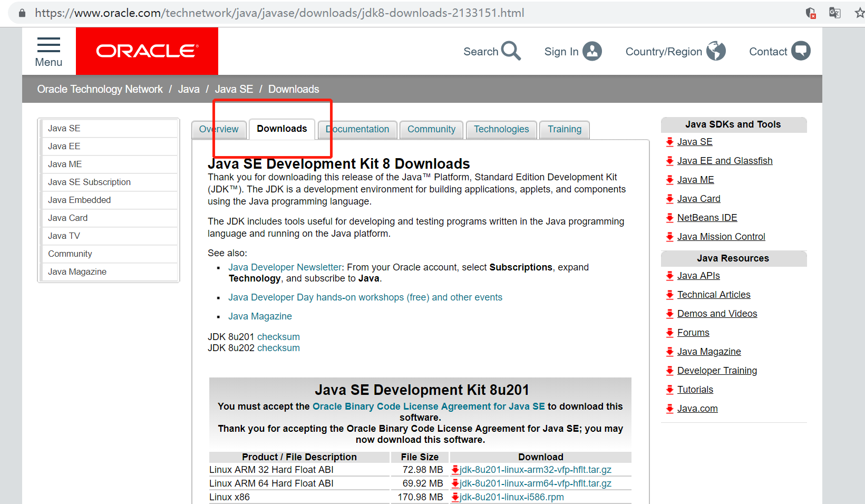Viewport: 865px width, 504px height.
Task: Click the bookmark star in the address bar
Action: 859,12
